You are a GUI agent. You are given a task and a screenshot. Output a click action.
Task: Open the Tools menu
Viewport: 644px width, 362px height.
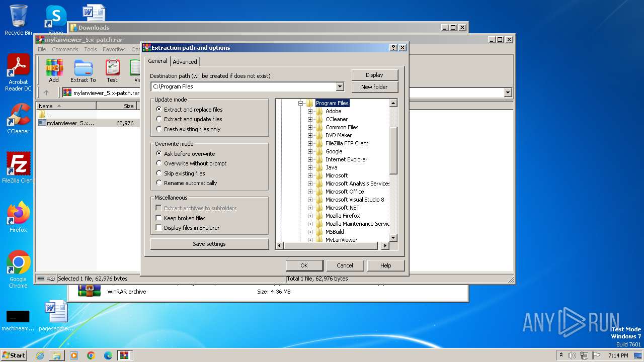(x=91, y=49)
